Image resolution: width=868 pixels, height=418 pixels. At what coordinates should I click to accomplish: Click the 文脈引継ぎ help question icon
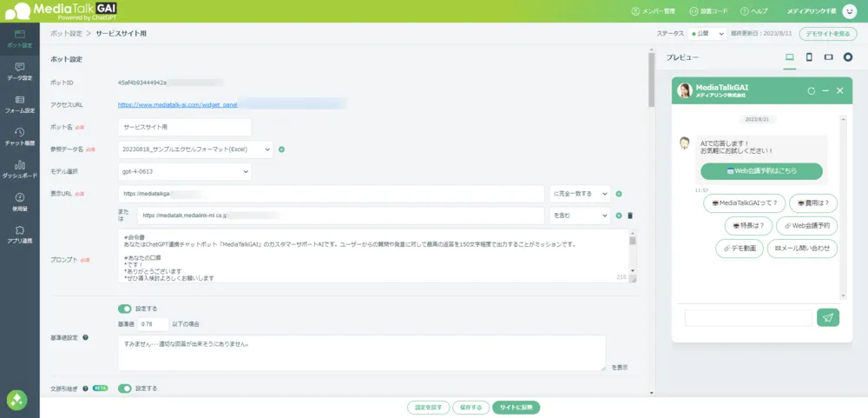pyautogui.click(x=85, y=388)
